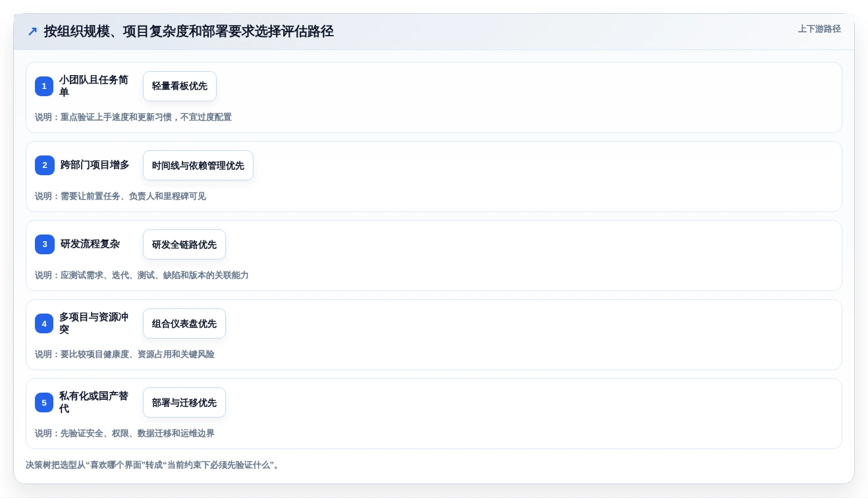This screenshot has width=868, height=498.
Task: Click the 私有化或国产替代 condition text
Action: (94, 402)
